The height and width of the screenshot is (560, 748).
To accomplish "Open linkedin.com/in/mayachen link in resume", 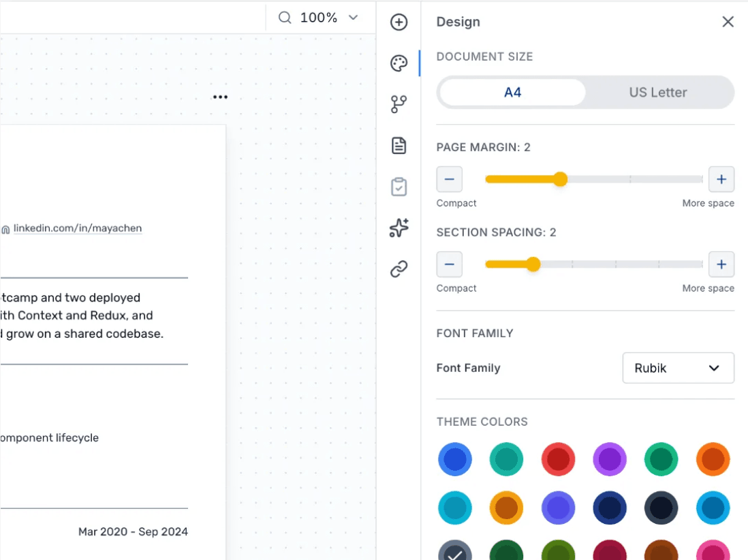I will click(77, 228).
